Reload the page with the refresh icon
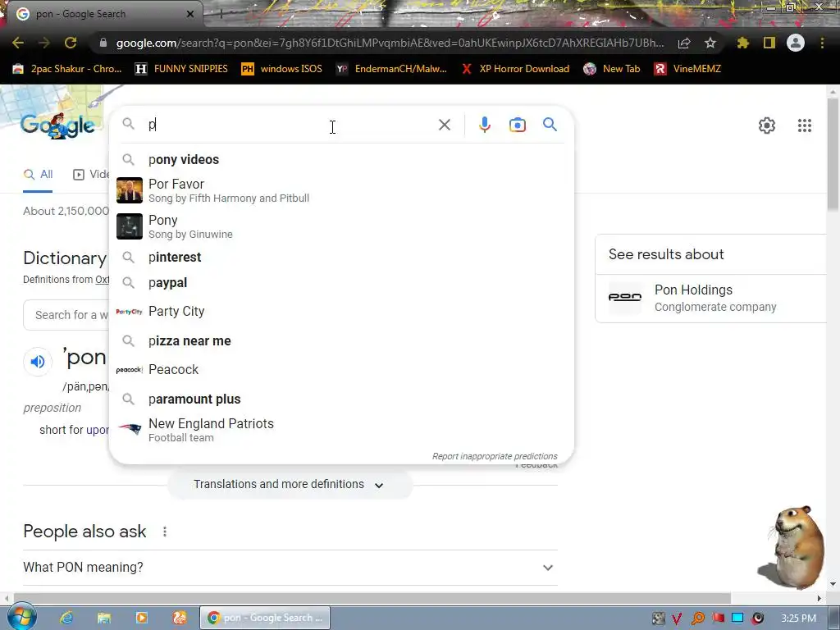 [71, 43]
